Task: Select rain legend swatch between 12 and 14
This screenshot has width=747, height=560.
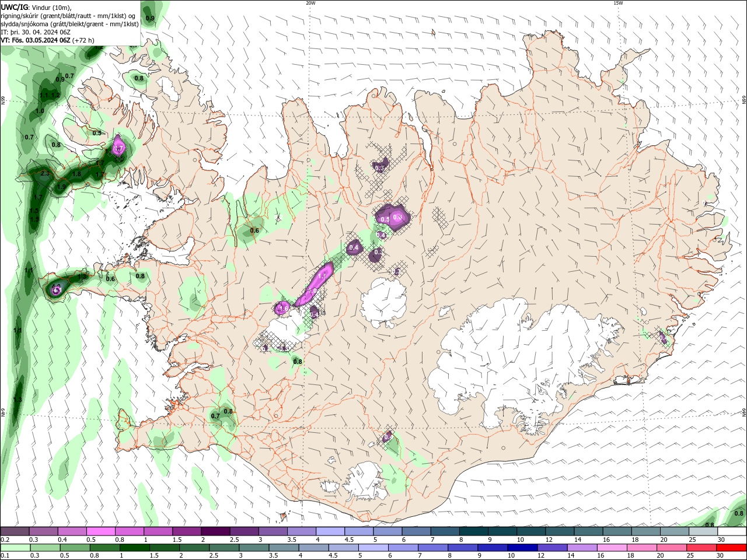Action: pyautogui.click(x=553, y=548)
